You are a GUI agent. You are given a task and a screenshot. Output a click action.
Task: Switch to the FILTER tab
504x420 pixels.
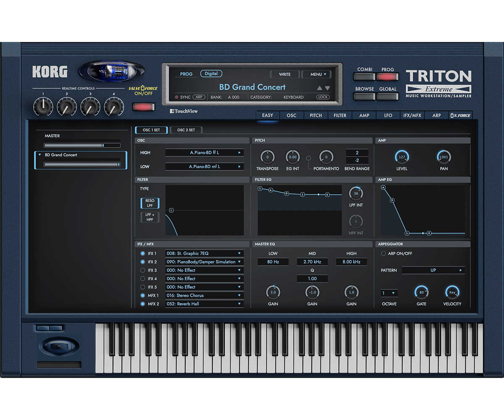339,115
